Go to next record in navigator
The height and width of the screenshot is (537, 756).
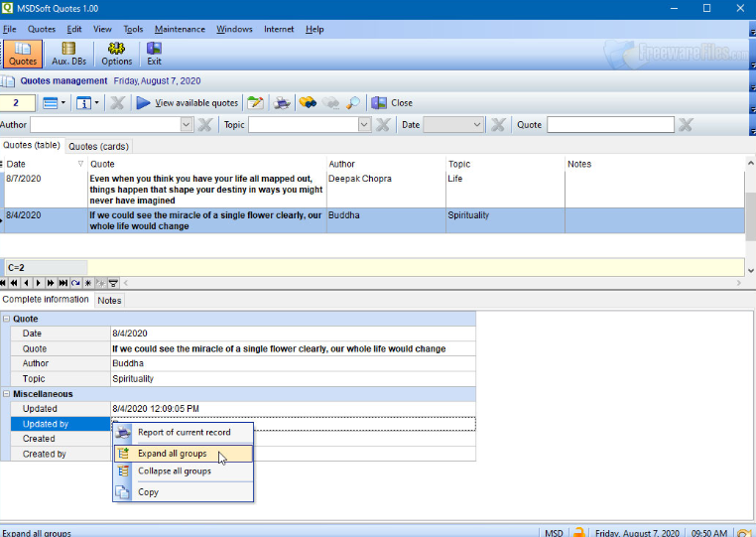[38, 283]
